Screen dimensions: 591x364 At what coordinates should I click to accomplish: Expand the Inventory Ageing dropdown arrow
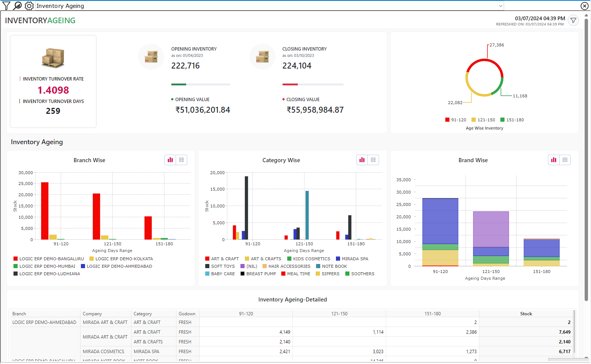501,6
